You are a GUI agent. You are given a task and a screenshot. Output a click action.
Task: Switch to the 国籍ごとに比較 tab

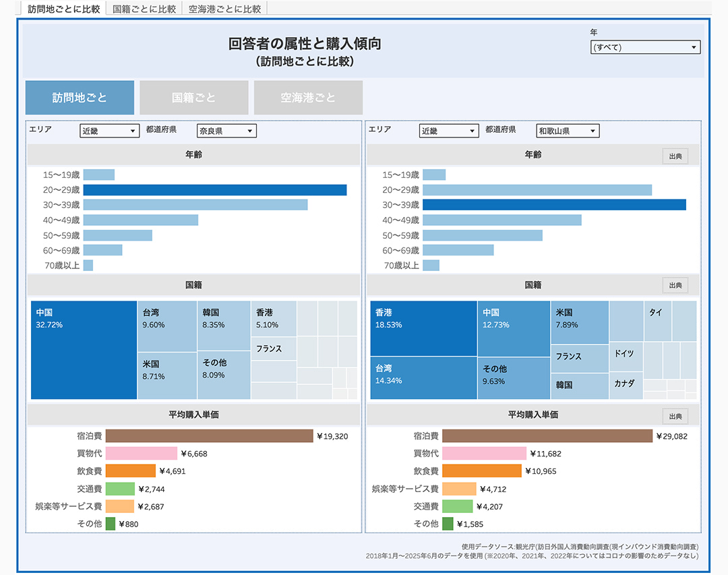point(144,9)
